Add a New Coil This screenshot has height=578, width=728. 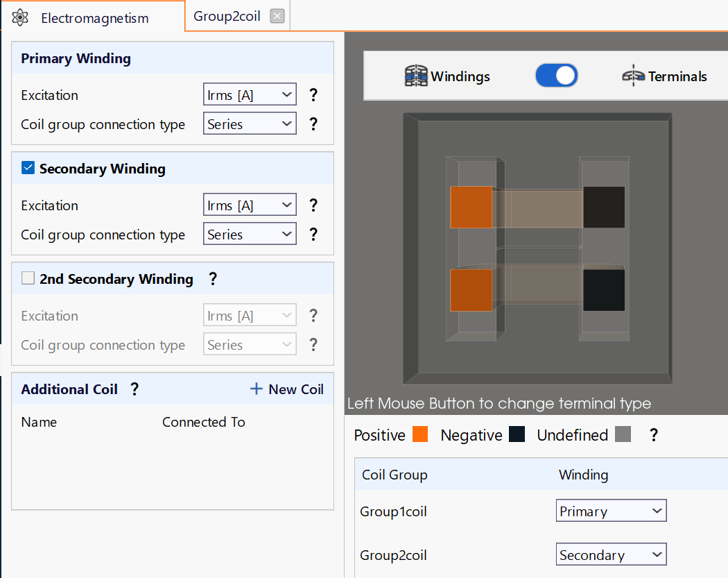(x=287, y=389)
